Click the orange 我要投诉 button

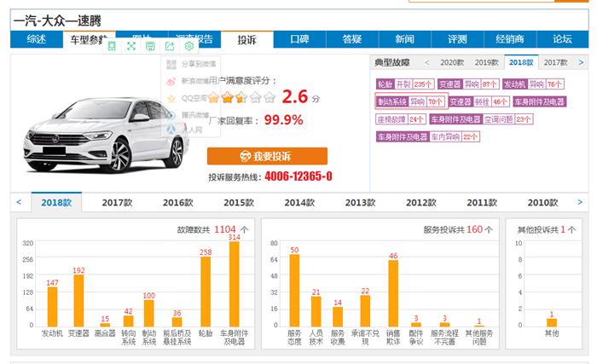(x=267, y=156)
